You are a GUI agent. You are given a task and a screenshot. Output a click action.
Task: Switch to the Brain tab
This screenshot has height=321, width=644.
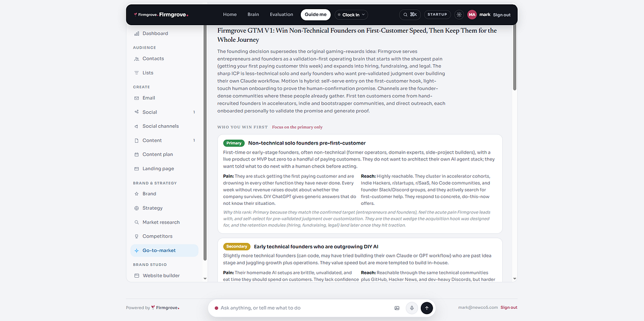pyautogui.click(x=253, y=14)
